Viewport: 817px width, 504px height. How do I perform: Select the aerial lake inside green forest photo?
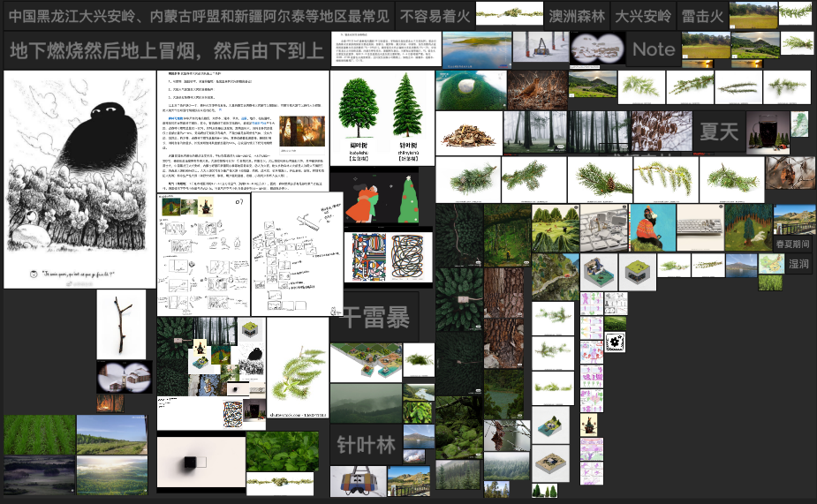471,90
